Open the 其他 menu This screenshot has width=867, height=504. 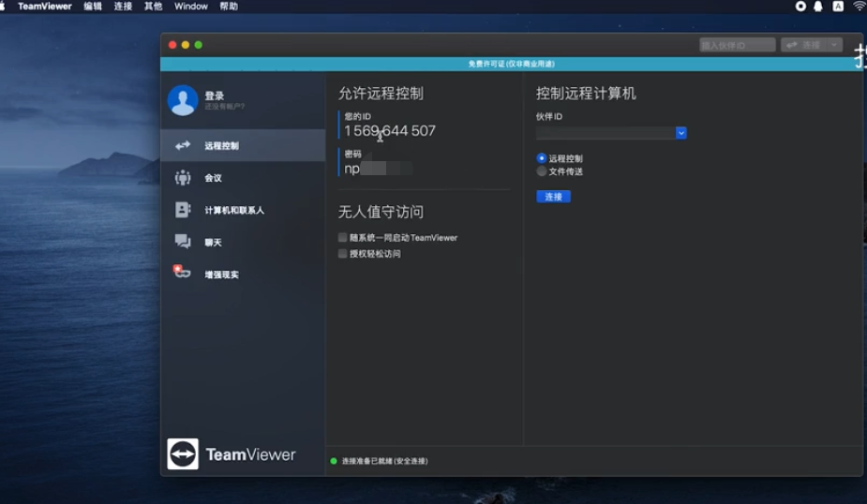click(153, 6)
